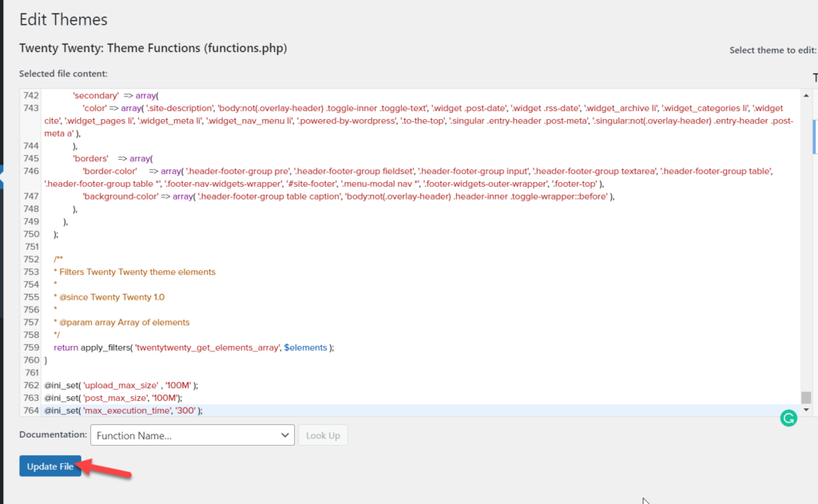Click the '@param array Array of elements' comment
Viewport: 818px width, 504px height.
click(x=121, y=323)
